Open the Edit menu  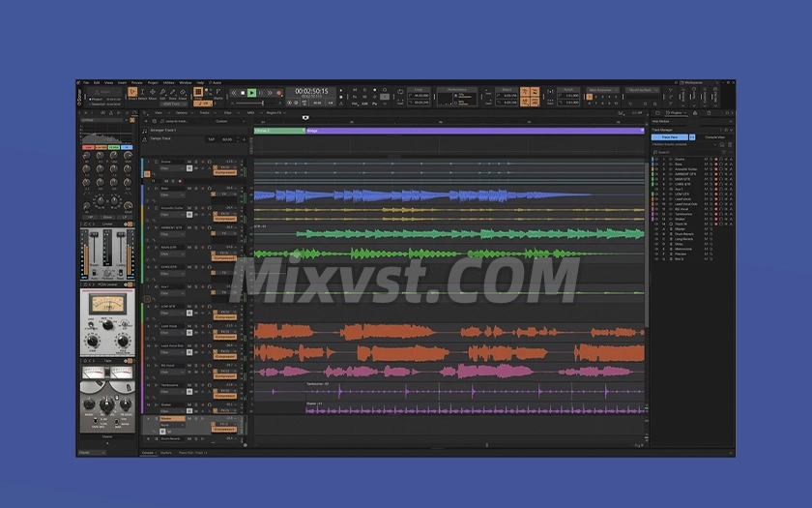97,82
